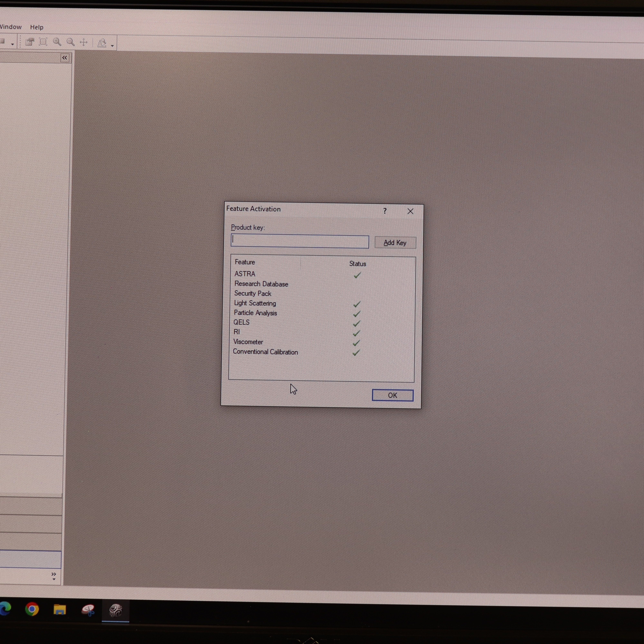Viewport: 644px width, 644px height.
Task: Click the Particle Analysis status checkmark
Action: [x=357, y=314]
